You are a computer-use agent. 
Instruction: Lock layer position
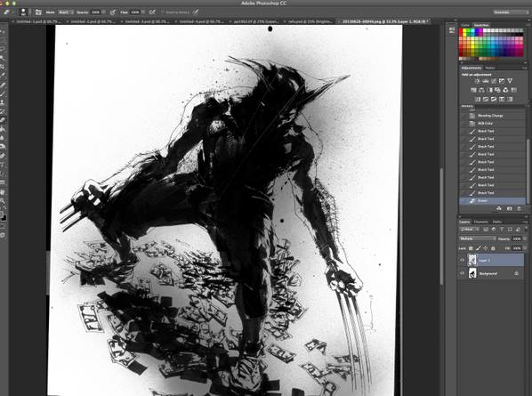point(486,248)
